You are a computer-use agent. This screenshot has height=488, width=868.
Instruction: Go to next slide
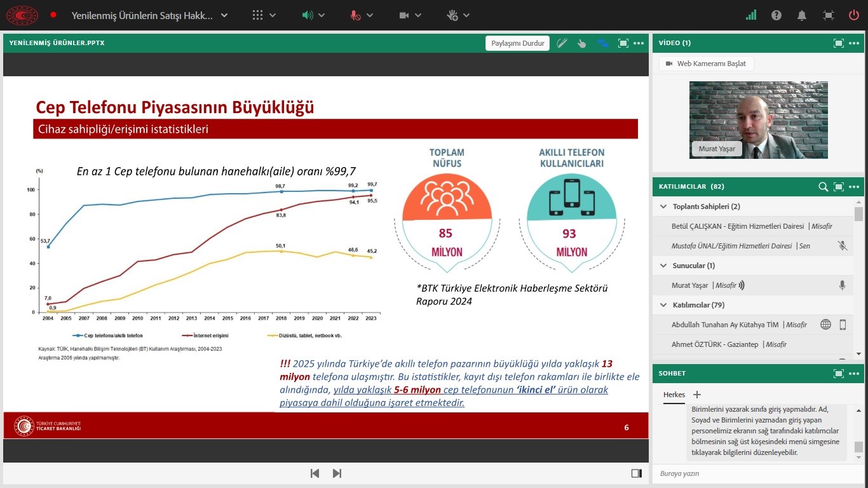[337, 473]
